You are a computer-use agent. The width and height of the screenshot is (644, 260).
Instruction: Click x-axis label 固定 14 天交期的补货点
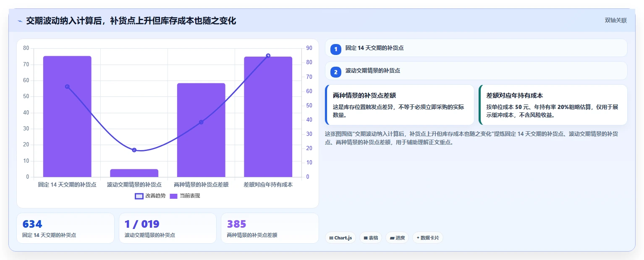[x=67, y=185]
